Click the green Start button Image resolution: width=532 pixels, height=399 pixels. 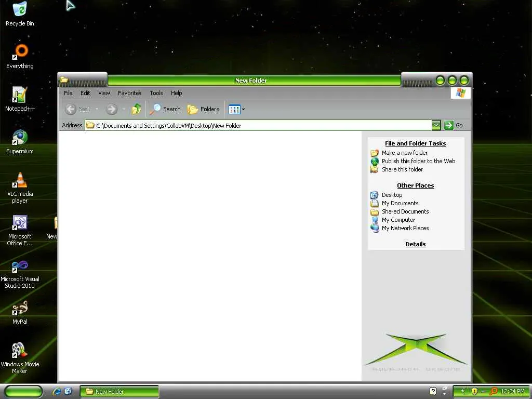23,392
